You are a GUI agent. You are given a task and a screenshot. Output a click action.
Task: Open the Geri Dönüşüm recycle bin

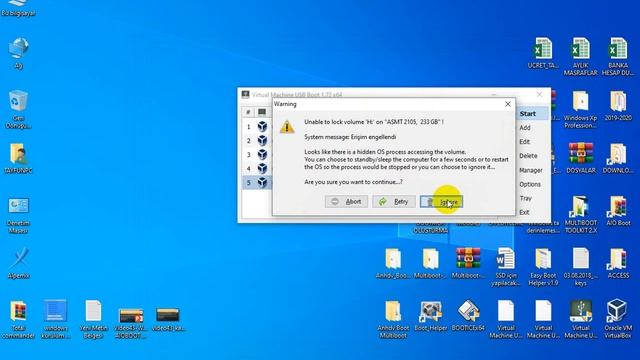point(18,109)
